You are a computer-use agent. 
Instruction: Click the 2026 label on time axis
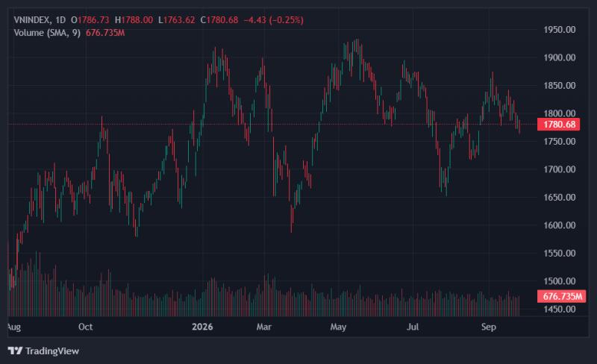(x=202, y=327)
